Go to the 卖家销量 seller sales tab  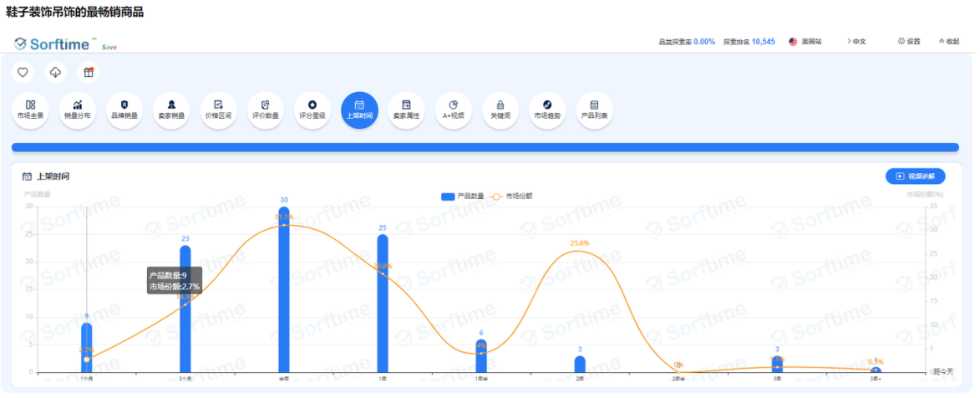click(171, 110)
